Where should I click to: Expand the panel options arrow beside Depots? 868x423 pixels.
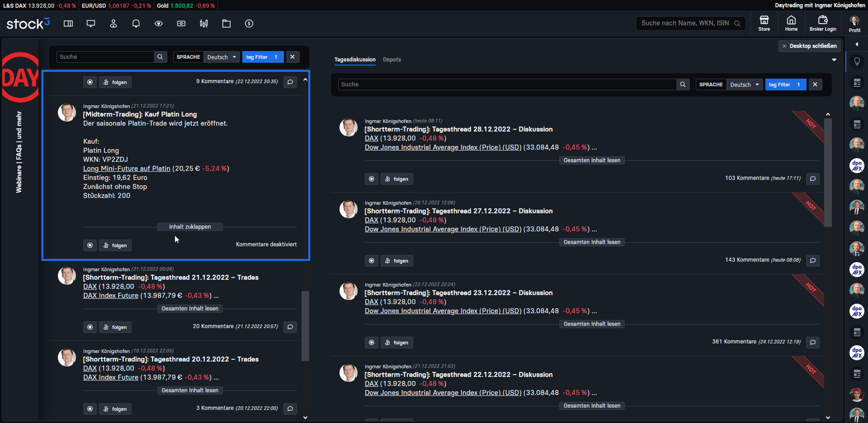[x=834, y=60]
